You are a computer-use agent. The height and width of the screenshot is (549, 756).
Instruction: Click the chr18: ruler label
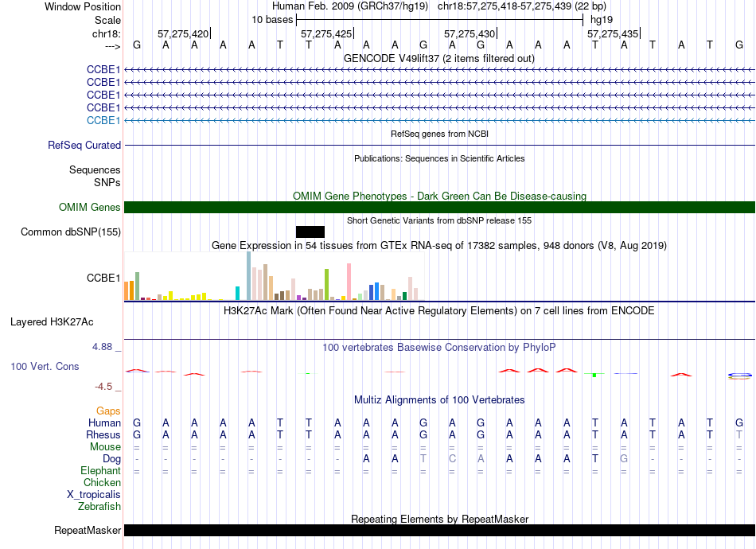tap(107, 33)
